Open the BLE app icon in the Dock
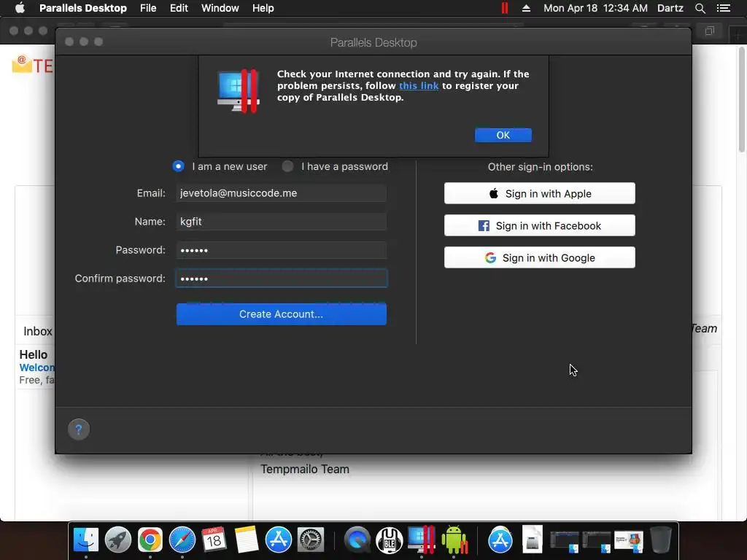The width and height of the screenshot is (747, 560). [x=390, y=540]
